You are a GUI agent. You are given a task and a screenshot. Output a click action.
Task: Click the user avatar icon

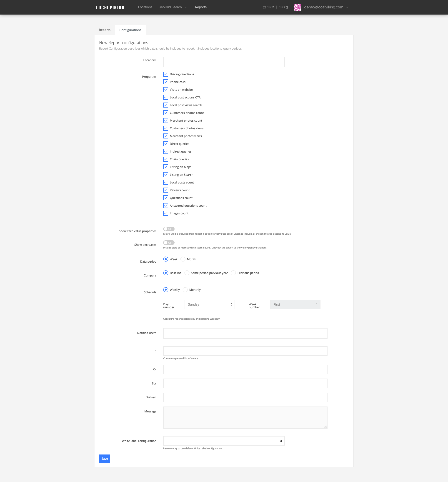(x=298, y=7)
